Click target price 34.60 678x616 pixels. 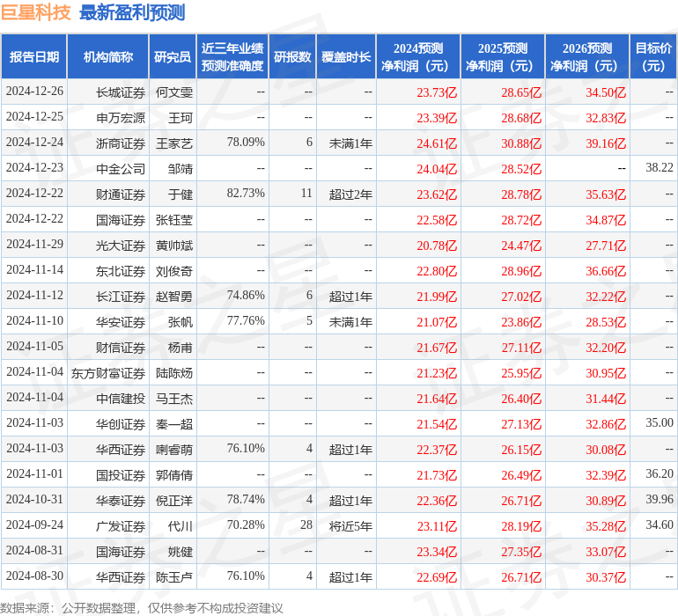pyautogui.click(x=660, y=524)
